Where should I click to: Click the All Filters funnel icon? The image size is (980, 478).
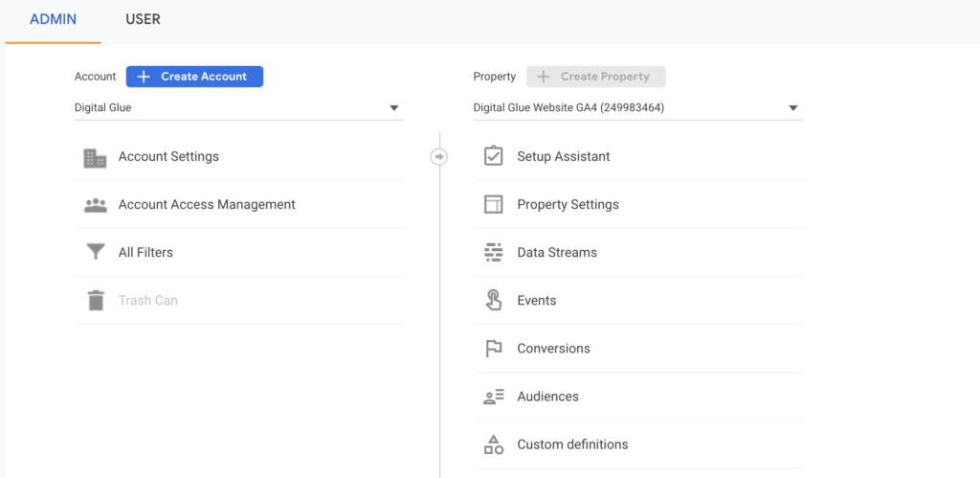[x=96, y=253]
